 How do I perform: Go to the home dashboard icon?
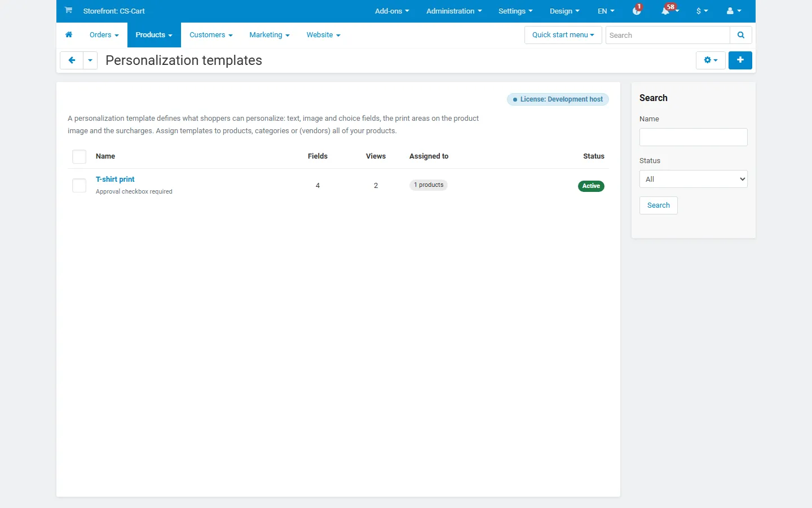tap(69, 35)
